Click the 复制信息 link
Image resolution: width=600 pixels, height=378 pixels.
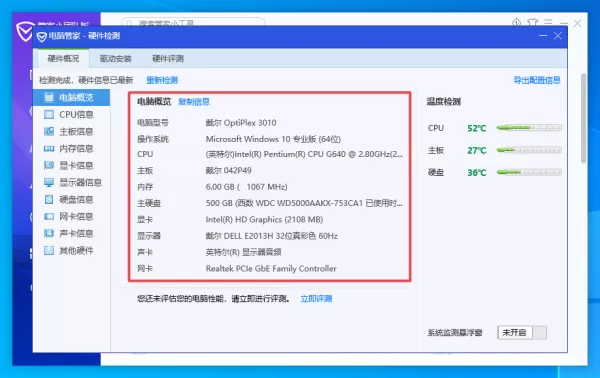[194, 102]
